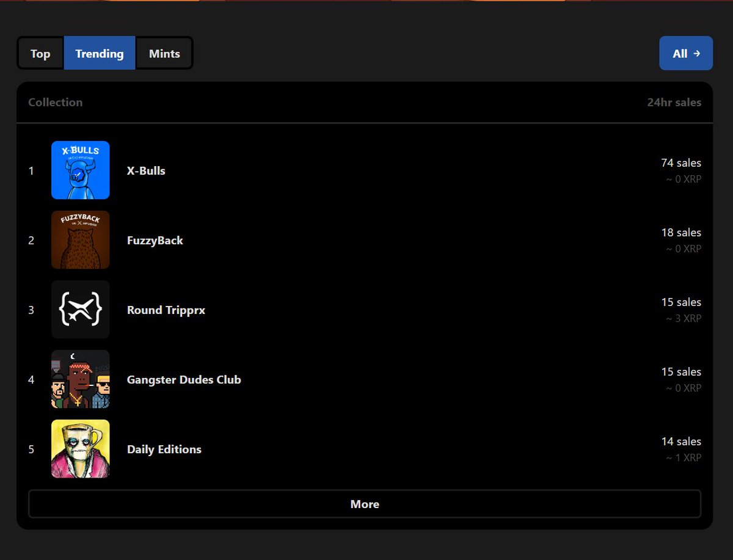Click the Round Tripprx collection name
The width and height of the screenshot is (733, 560).
166,310
